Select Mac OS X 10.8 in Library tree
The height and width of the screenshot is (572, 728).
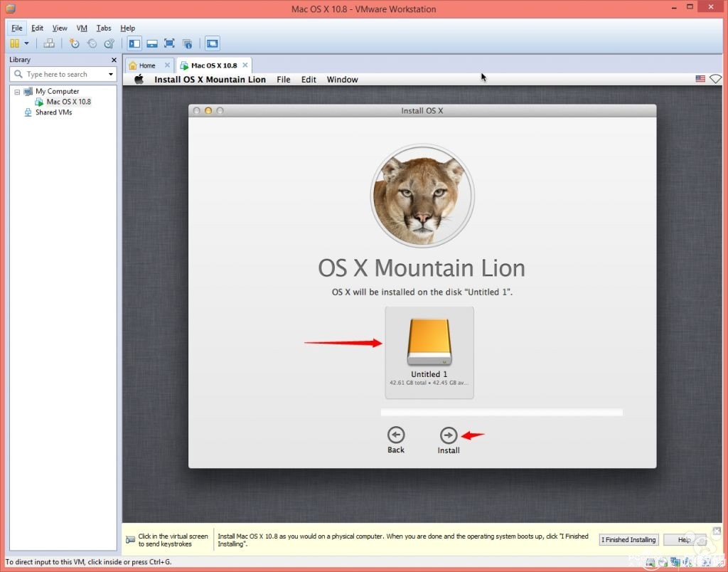pyautogui.click(x=68, y=101)
